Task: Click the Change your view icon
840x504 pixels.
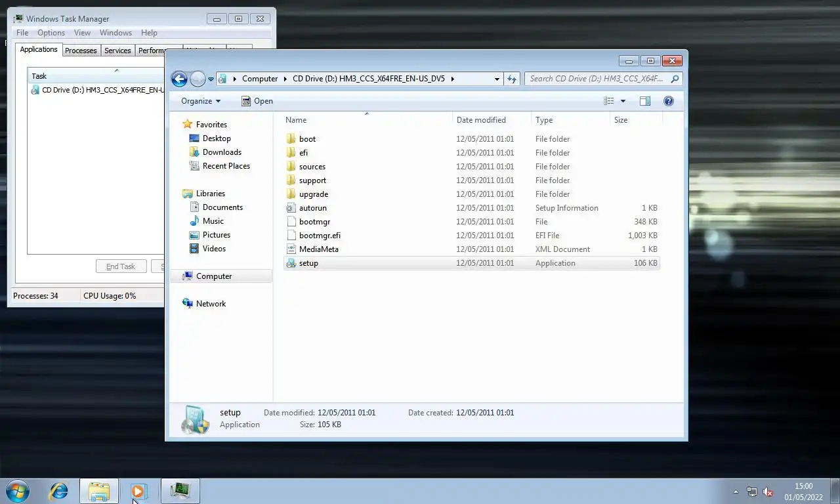Action: tap(609, 101)
